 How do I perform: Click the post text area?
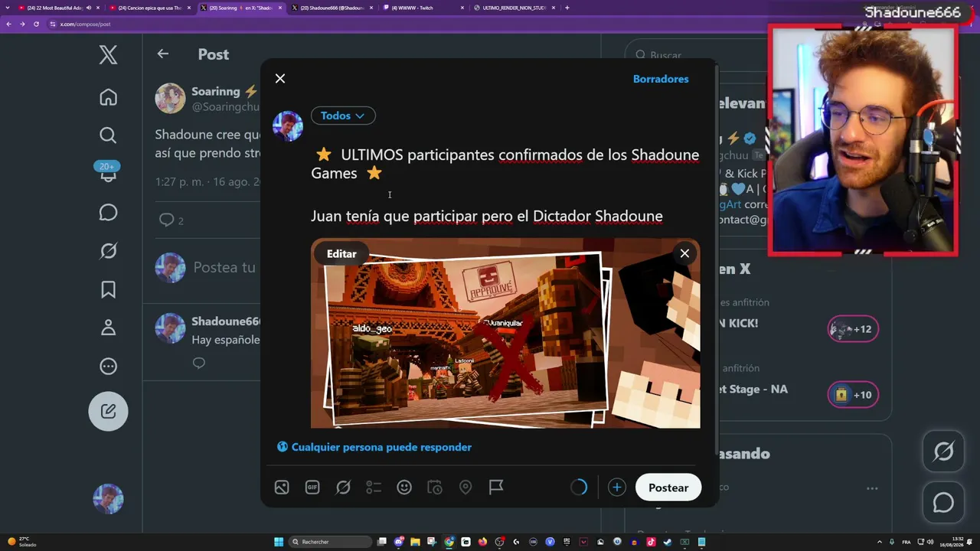tap(505, 185)
